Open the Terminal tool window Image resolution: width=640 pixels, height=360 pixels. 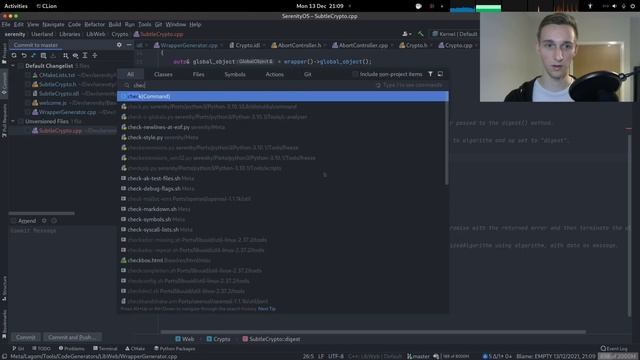105,349
